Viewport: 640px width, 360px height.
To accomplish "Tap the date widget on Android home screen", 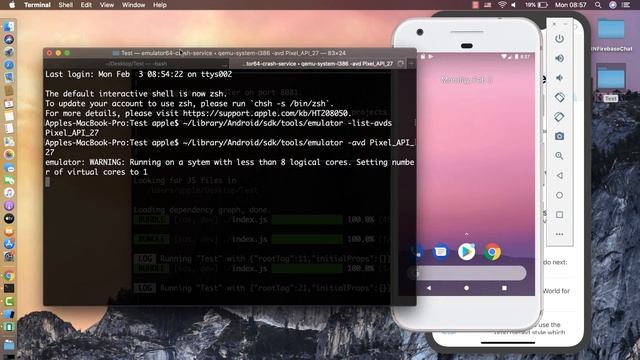I will pyautogui.click(x=466, y=80).
